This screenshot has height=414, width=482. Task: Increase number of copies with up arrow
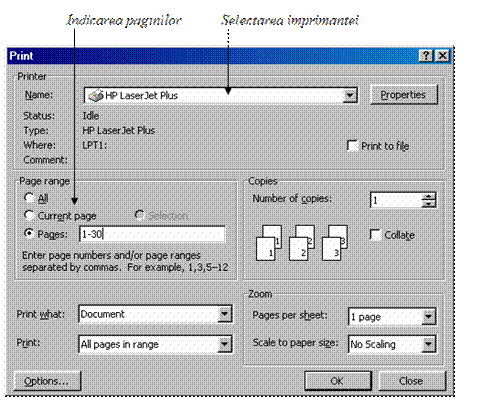click(429, 197)
